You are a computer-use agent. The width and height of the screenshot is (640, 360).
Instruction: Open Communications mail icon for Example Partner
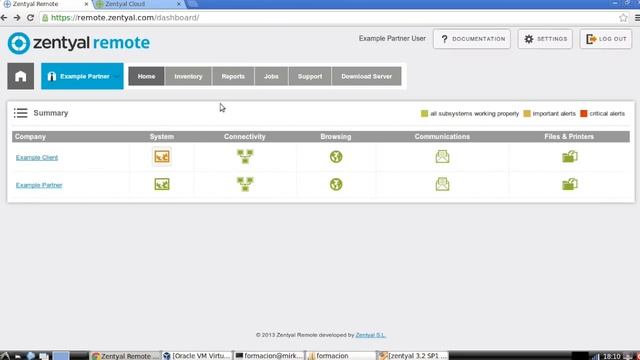pos(442,184)
